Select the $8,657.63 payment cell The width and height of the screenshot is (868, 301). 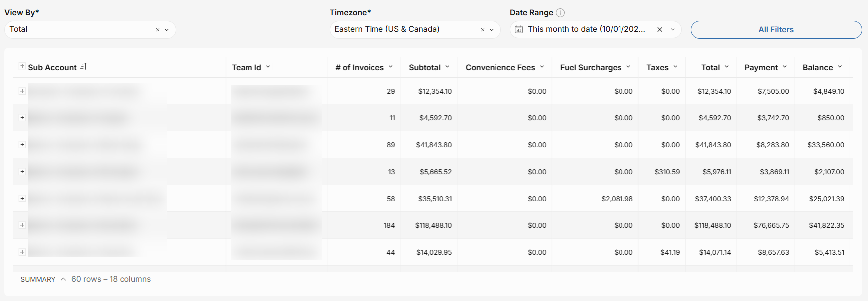coord(774,253)
